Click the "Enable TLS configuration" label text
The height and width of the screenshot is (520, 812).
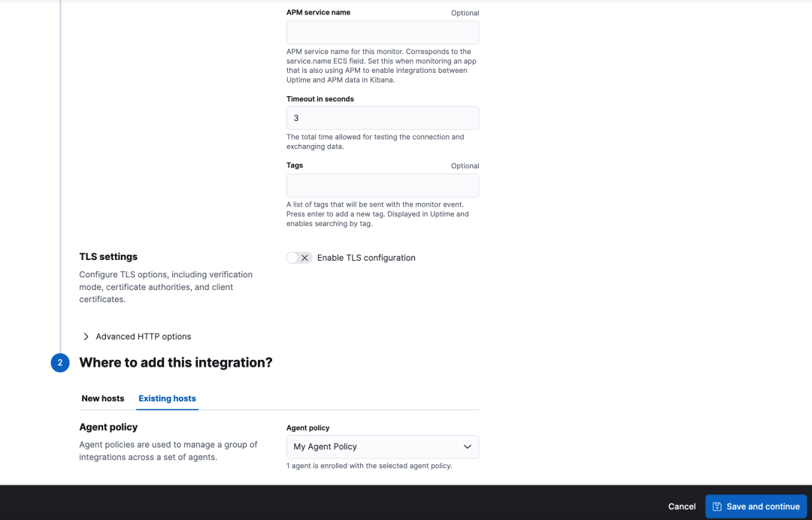point(366,258)
